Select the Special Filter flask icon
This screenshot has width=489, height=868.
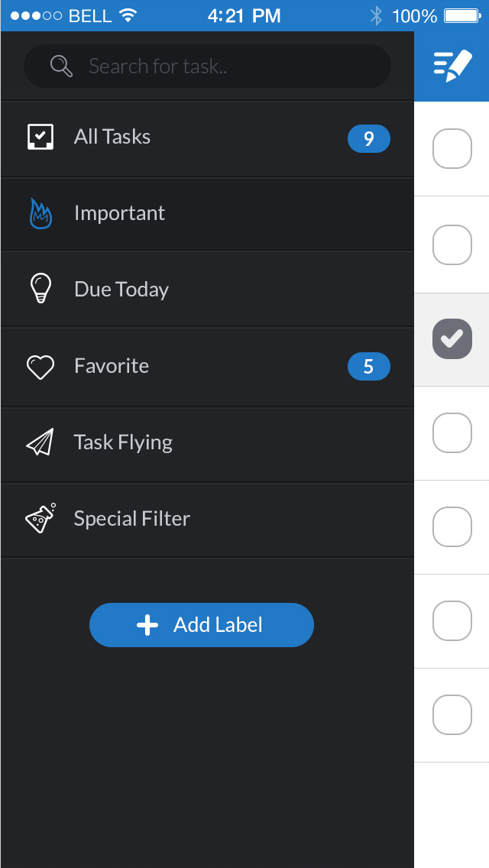pyautogui.click(x=40, y=518)
